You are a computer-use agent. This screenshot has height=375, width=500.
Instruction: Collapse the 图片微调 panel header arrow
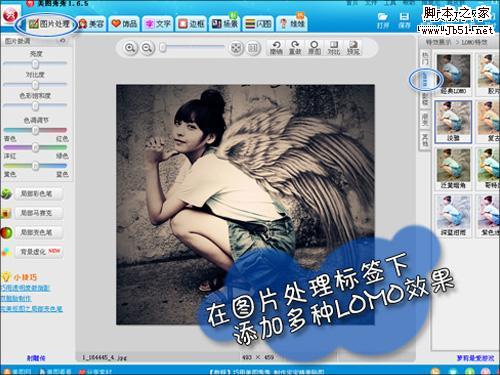(x=62, y=41)
